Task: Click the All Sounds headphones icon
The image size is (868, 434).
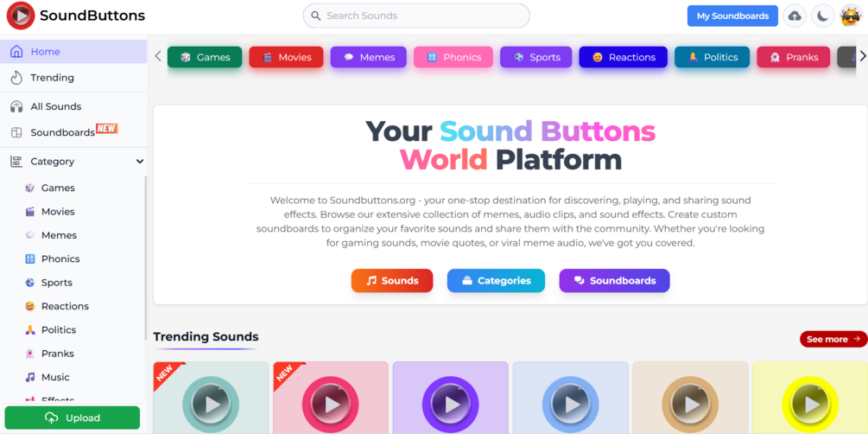Action: point(16,106)
